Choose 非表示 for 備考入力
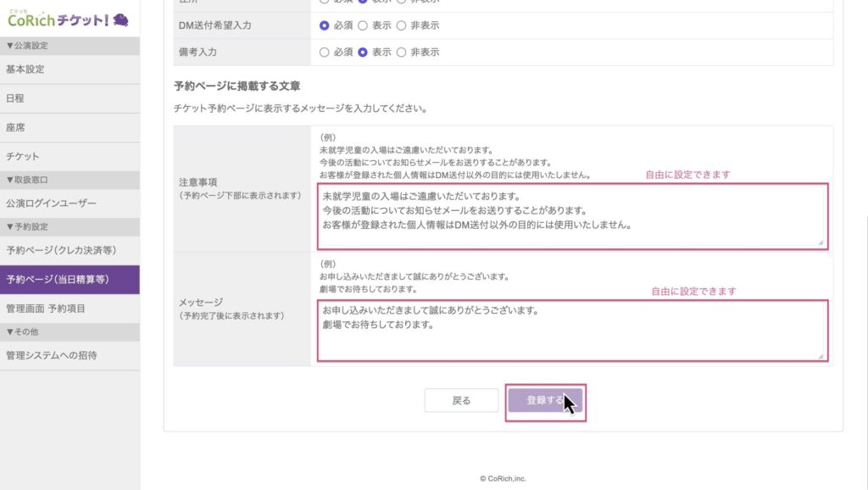Viewport: 868px width, 490px height. point(401,52)
